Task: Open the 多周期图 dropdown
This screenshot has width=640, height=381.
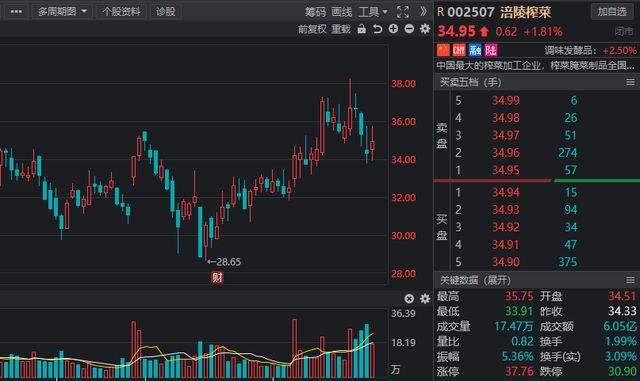Action: click(x=62, y=11)
